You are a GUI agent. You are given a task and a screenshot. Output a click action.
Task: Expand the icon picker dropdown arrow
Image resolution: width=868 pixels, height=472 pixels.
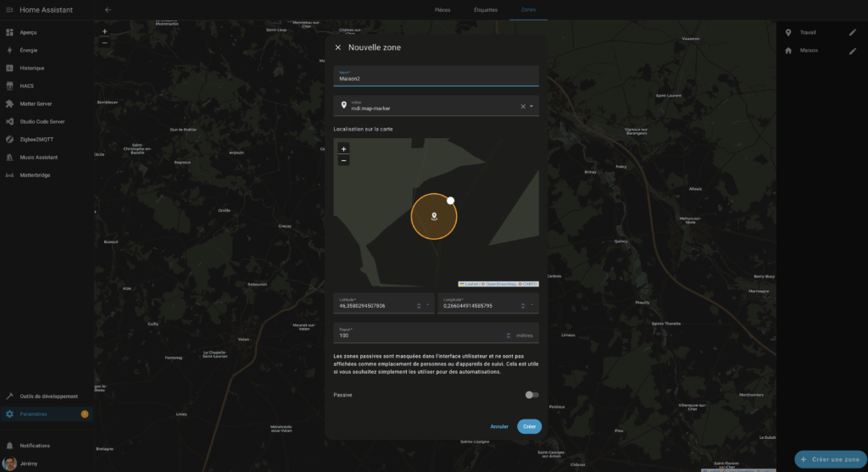click(x=531, y=107)
